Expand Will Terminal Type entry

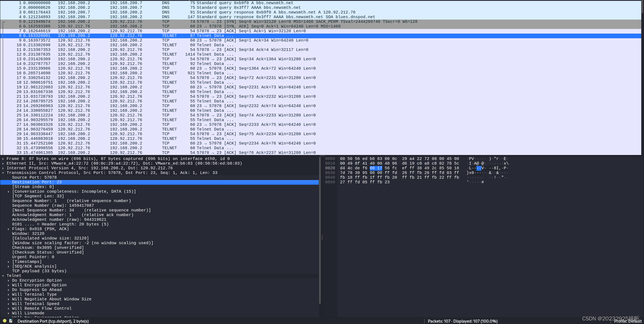[9, 295]
